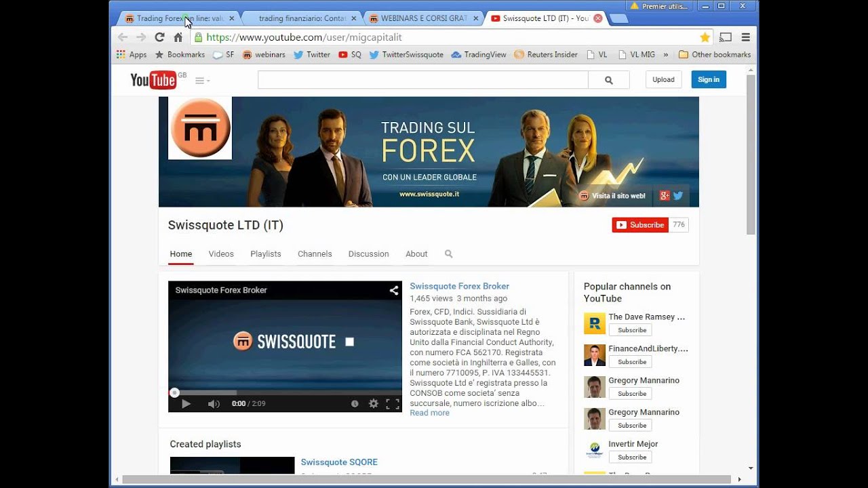
Task: Open the Bookmarks star bookmark
Action: (x=180, y=55)
